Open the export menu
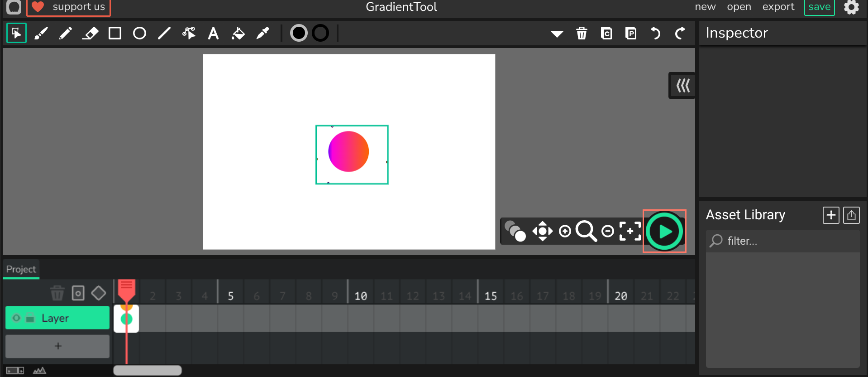 pyautogui.click(x=778, y=7)
